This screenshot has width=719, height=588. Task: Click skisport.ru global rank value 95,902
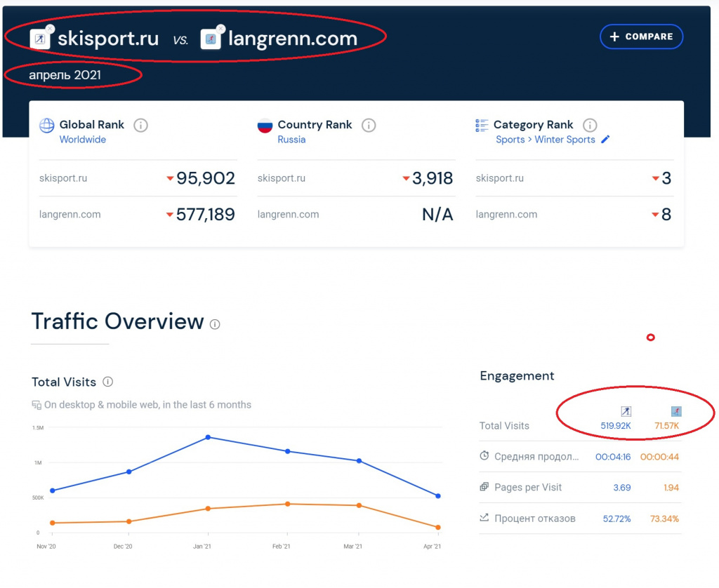pos(206,178)
